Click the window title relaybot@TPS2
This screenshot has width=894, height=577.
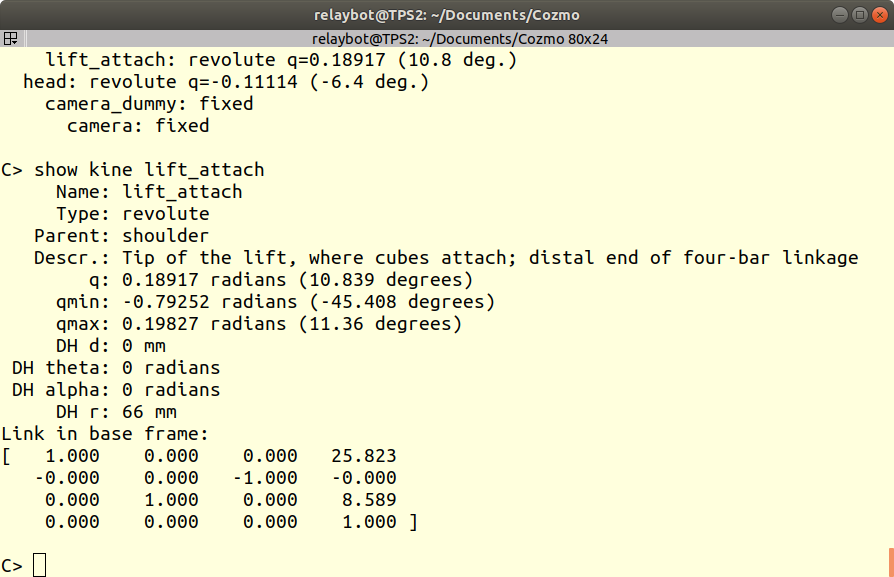click(x=446, y=15)
